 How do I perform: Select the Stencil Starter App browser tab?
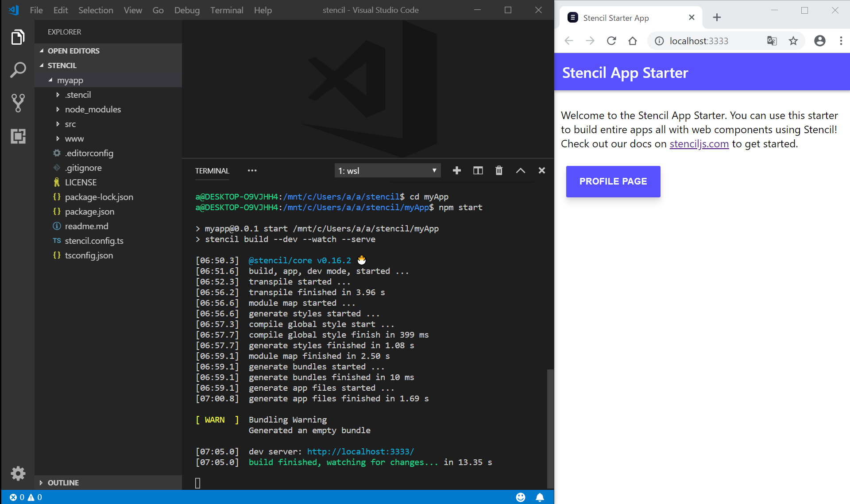click(x=630, y=18)
